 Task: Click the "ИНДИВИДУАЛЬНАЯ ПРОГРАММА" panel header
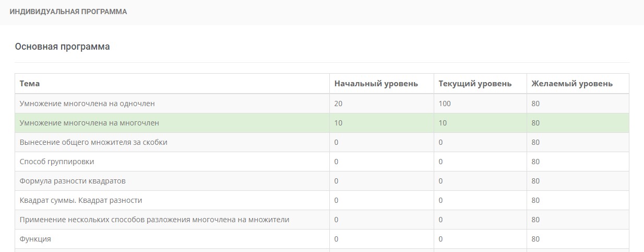pyautogui.click(x=68, y=12)
